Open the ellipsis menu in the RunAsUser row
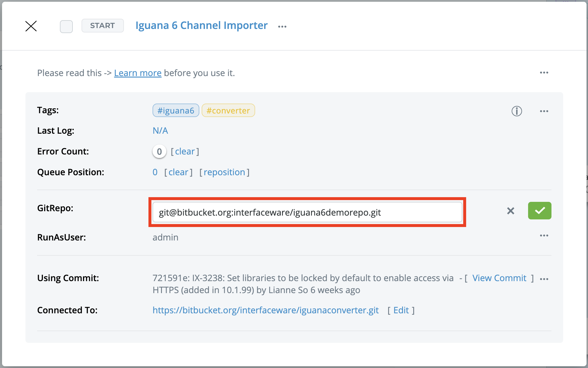Viewport: 588px width, 368px height. pos(544,235)
